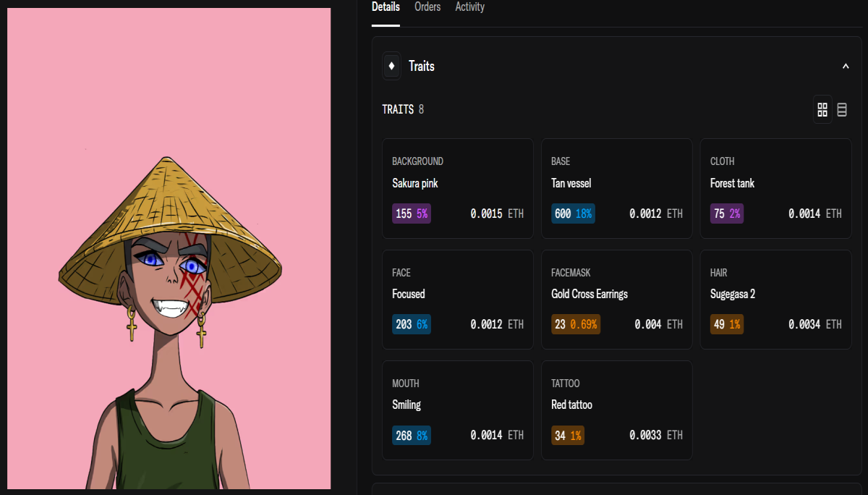Open the Sakura pink background trait
The image size is (868, 495).
458,188
